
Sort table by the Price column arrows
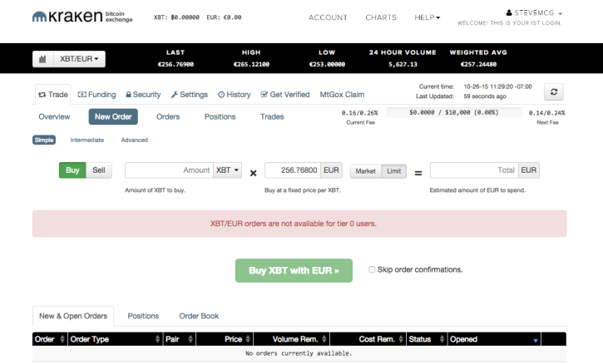point(248,339)
